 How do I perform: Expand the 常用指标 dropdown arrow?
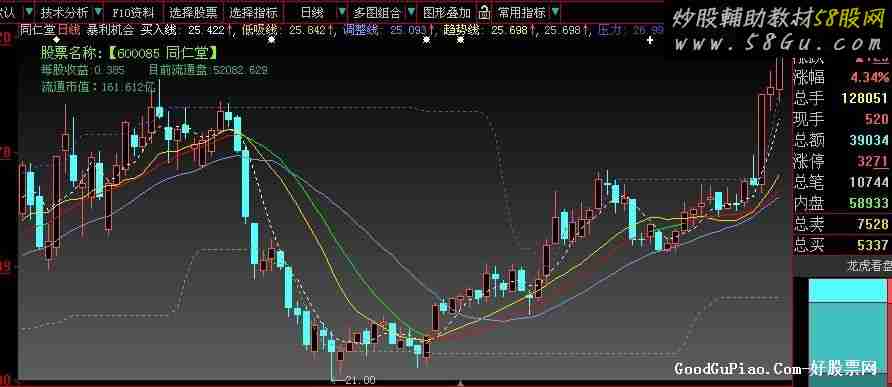click(555, 12)
